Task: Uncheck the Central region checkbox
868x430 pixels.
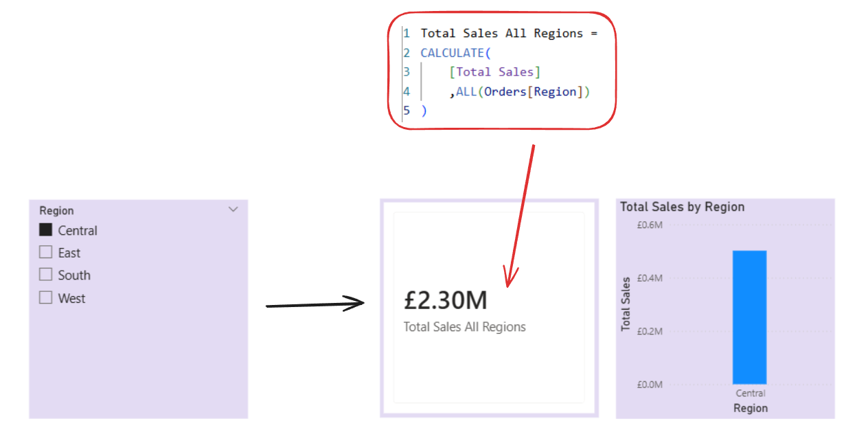Action: click(x=46, y=230)
